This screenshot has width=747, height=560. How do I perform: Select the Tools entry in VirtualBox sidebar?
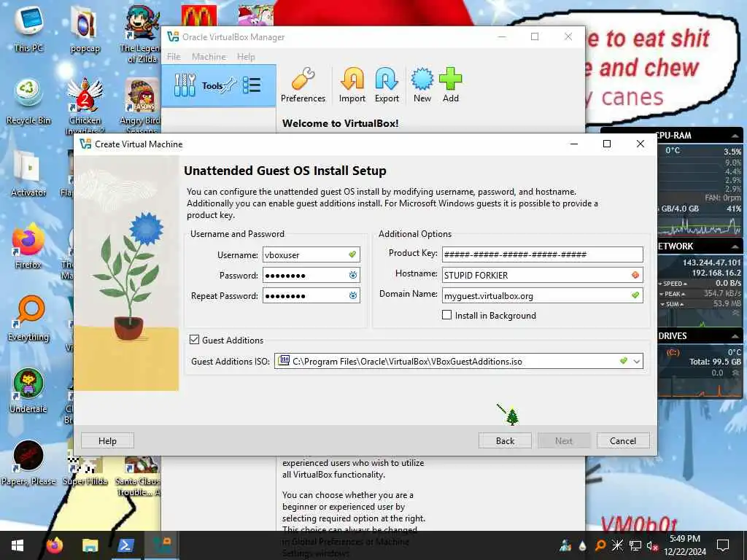[219, 86]
